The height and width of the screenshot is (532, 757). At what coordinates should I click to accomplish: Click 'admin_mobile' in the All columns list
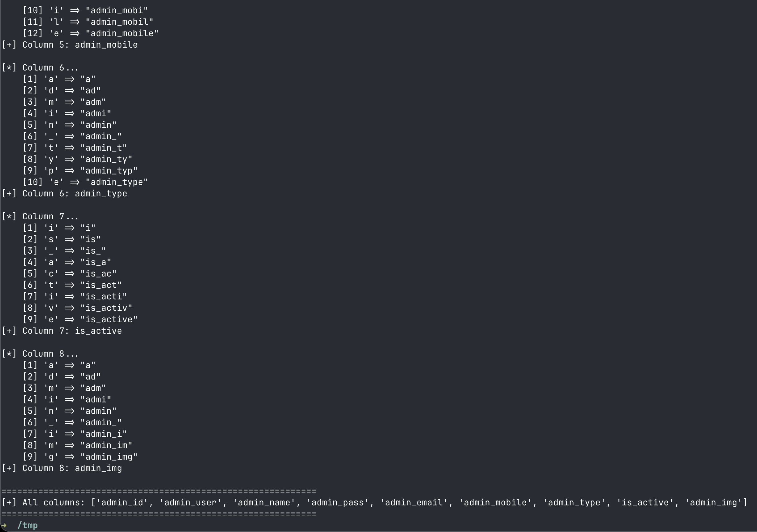pyautogui.click(x=495, y=503)
